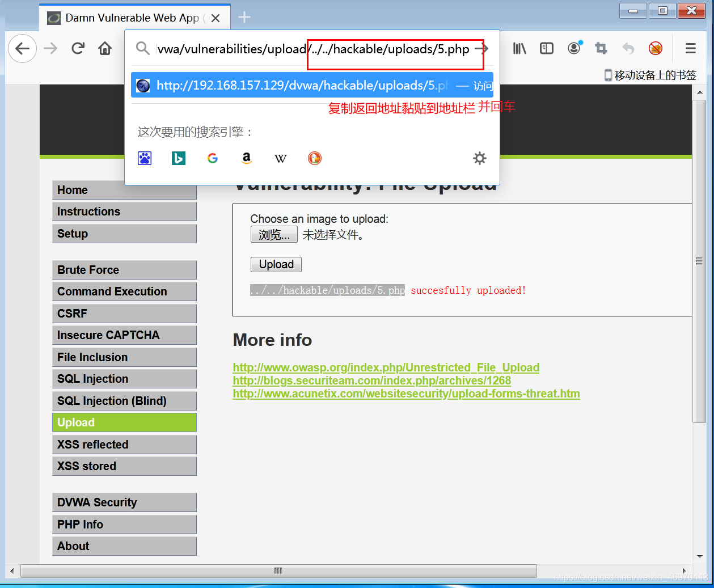This screenshot has height=588, width=714.
Task: Go to Insecure CAPTCHA page
Action: click(124, 335)
